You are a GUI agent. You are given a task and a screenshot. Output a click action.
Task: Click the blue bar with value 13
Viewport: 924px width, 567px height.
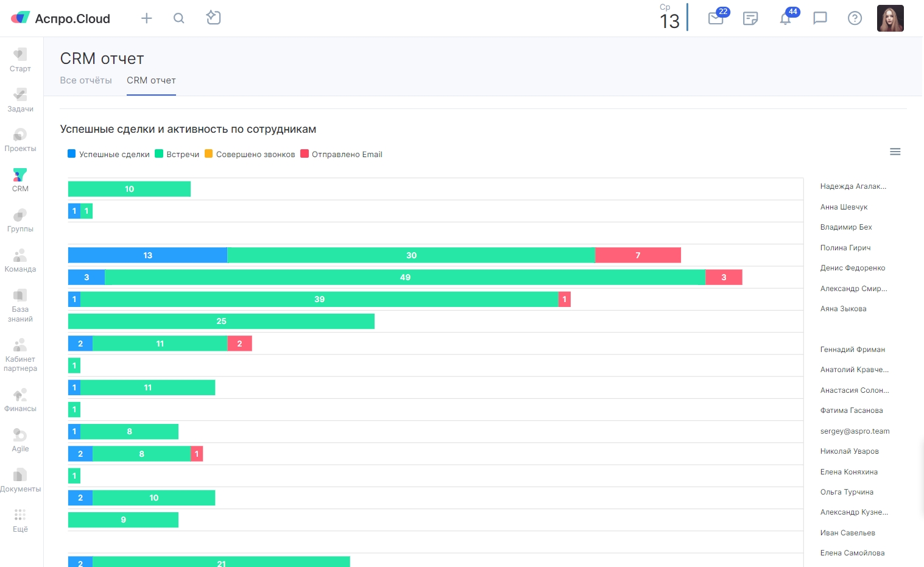(x=147, y=255)
